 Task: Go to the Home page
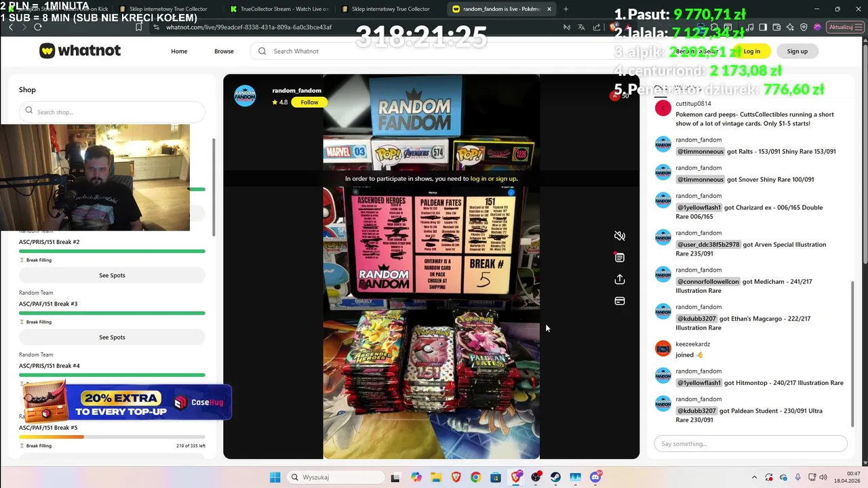[x=179, y=51]
